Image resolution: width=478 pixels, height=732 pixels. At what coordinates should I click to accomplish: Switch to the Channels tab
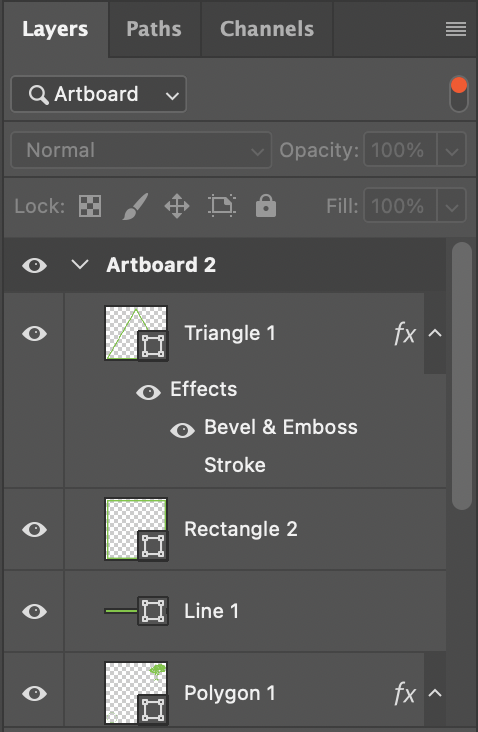tap(267, 29)
